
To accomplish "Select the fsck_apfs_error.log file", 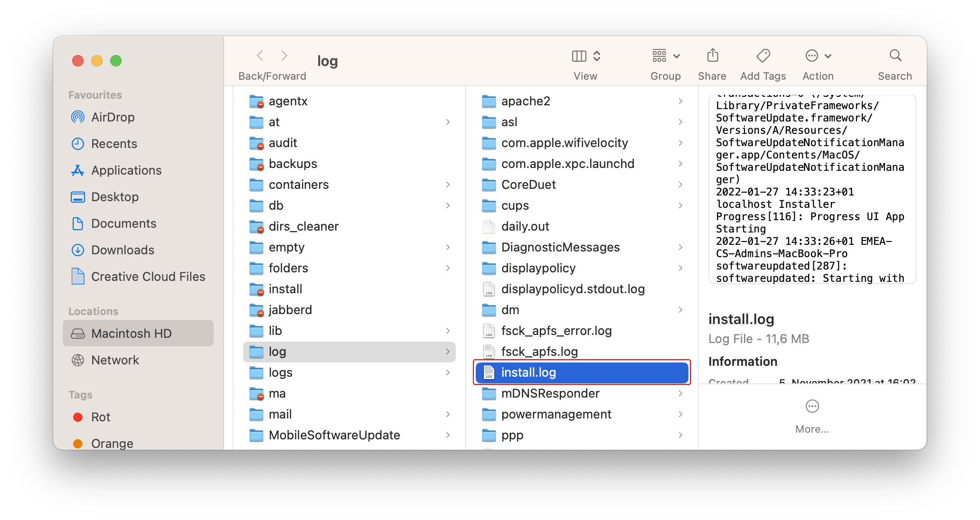I will point(557,331).
